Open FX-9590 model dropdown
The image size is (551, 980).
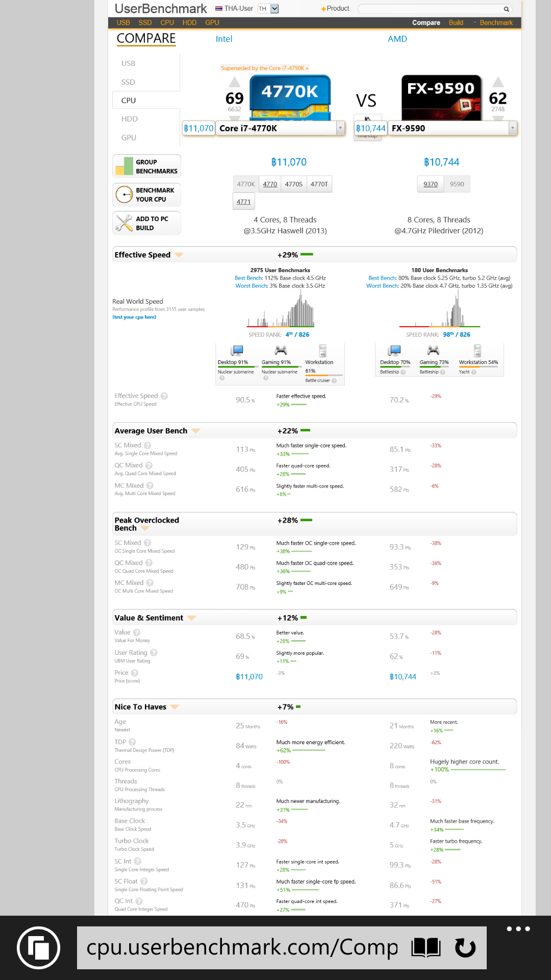point(512,128)
